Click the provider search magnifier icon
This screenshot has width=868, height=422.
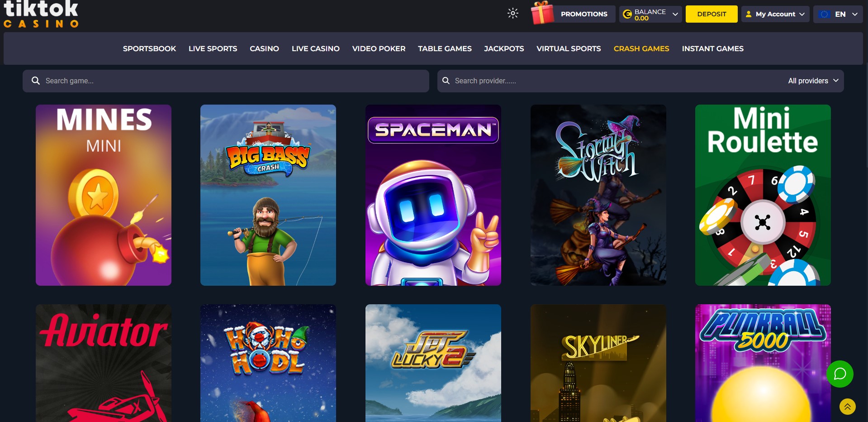pyautogui.click(x=446, y=81)
